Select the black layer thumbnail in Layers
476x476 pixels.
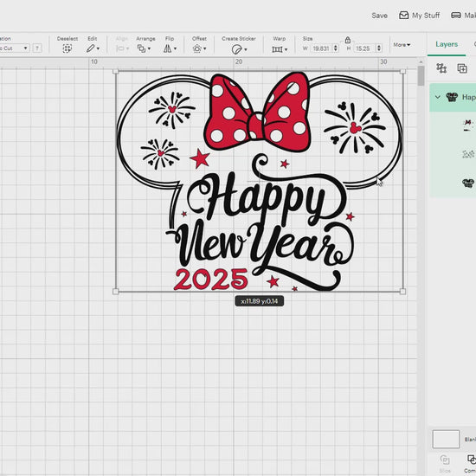point(468,183)
